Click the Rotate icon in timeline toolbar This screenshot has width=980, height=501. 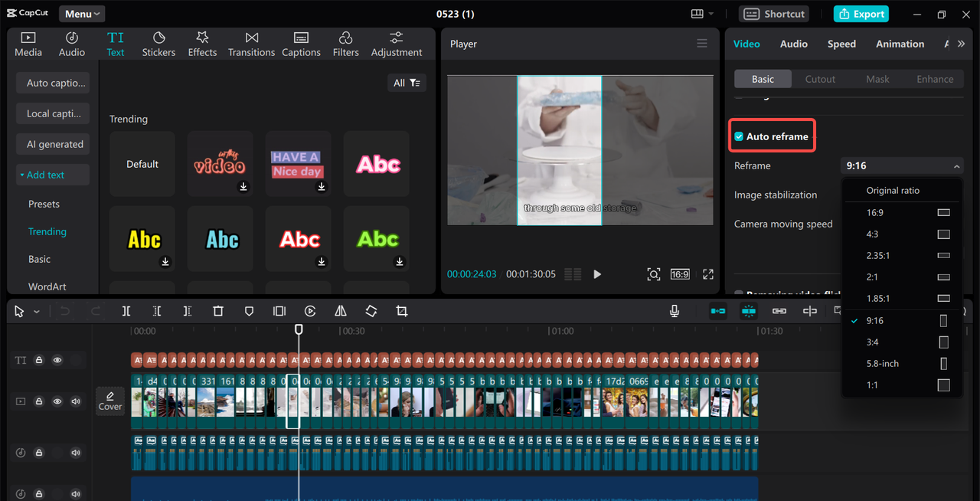click(x=371, y=311)
